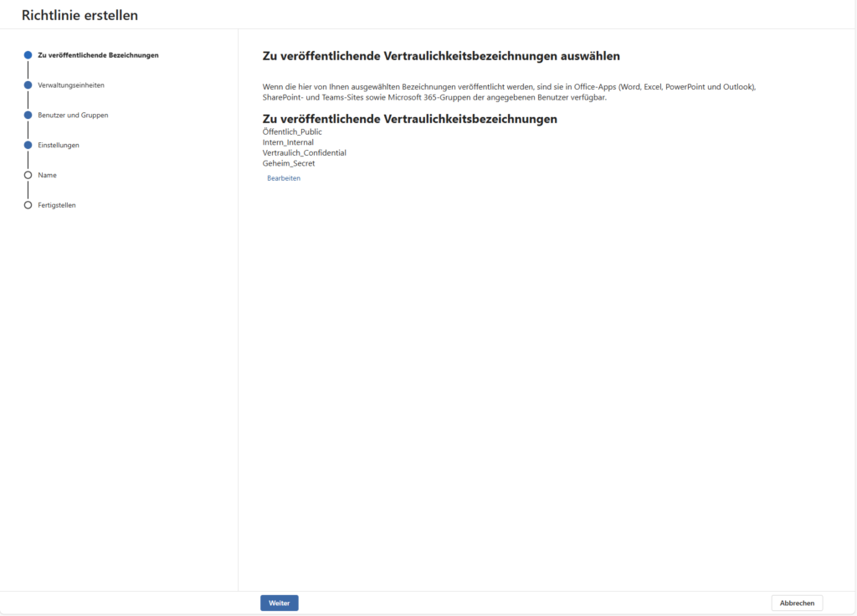Click the step circle next to Verwaltungseinheiten
The image size is (857, 616).
28,85
